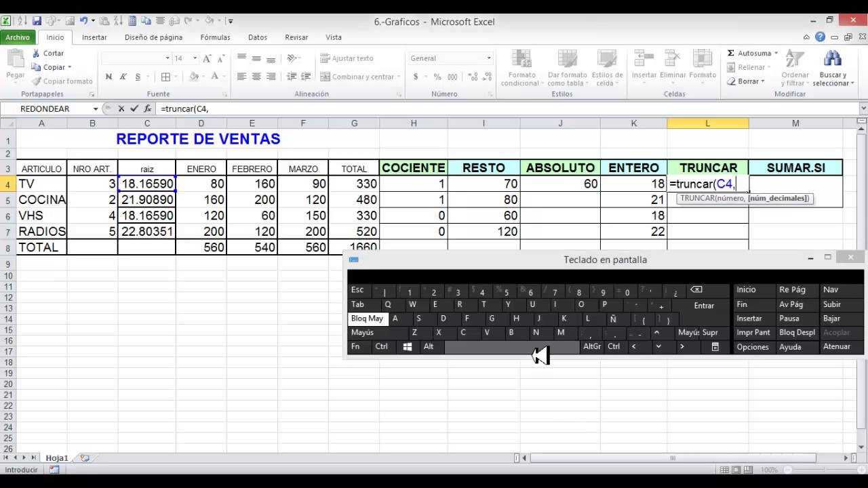This screenshot has height=488, width=868.
Task: Cancel formula entry with X icon
Action: (x=121, y=108)
